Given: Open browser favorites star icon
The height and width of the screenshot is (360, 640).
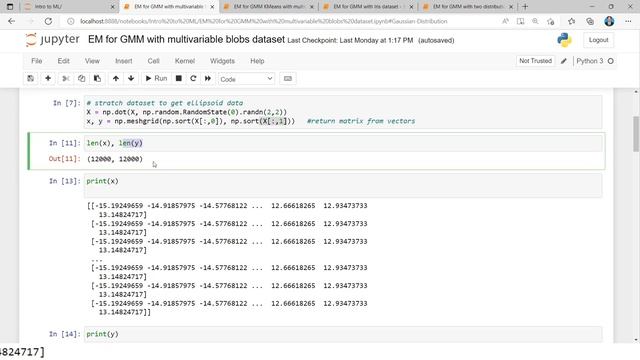Looking at the screenshot, I should (571, 21).
